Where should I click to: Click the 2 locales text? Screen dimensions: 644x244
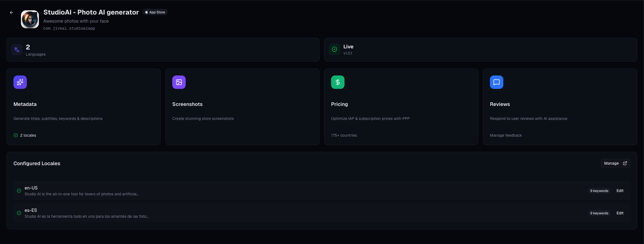28,135
